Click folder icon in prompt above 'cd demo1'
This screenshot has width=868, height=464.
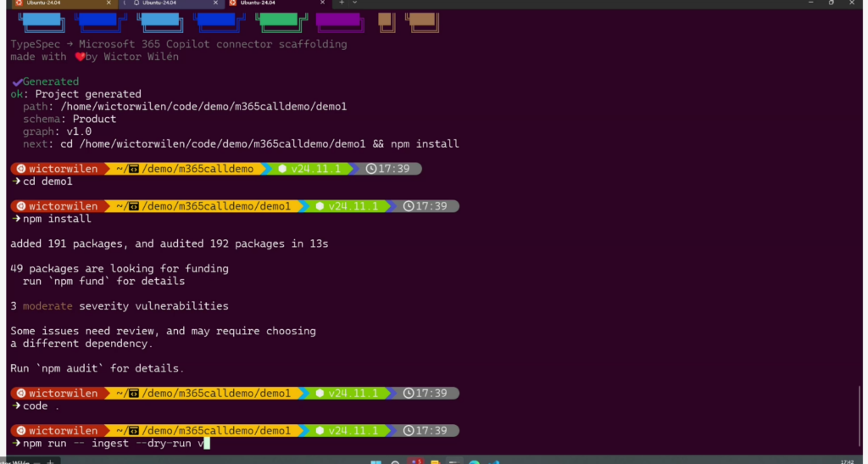pyautogui.click(x=134, y=169)
